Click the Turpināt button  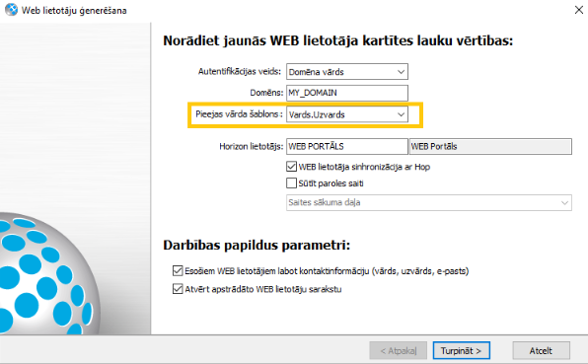click(x=462, y=351)
